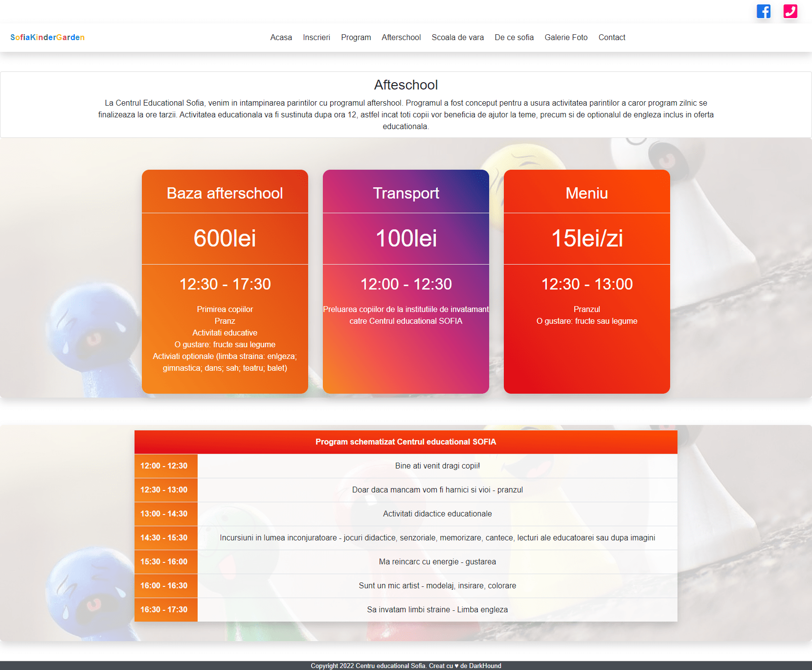812x670 pixels.
Task: Click the 14:30 - 15:30 table cell
Action: tap(166, 537)
